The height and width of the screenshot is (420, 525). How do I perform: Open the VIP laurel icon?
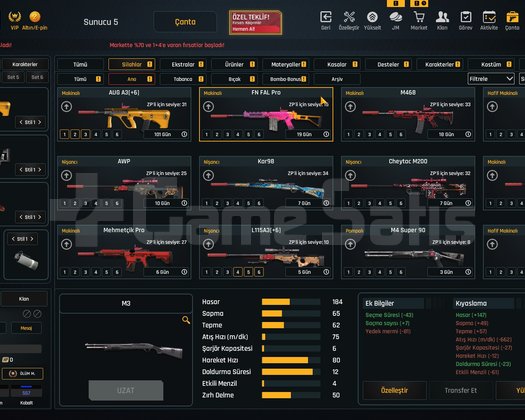[x=14, y=16]
